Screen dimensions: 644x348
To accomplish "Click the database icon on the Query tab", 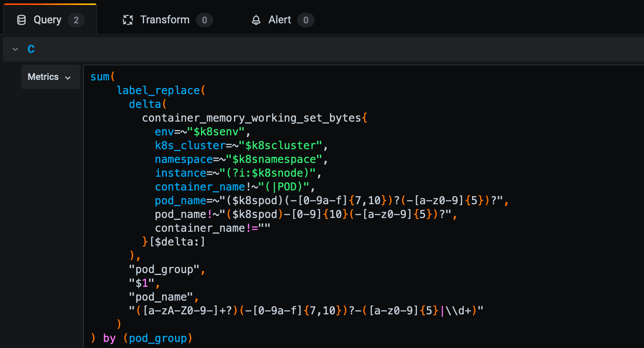I will pyautogui.click(x=21, y=20).
